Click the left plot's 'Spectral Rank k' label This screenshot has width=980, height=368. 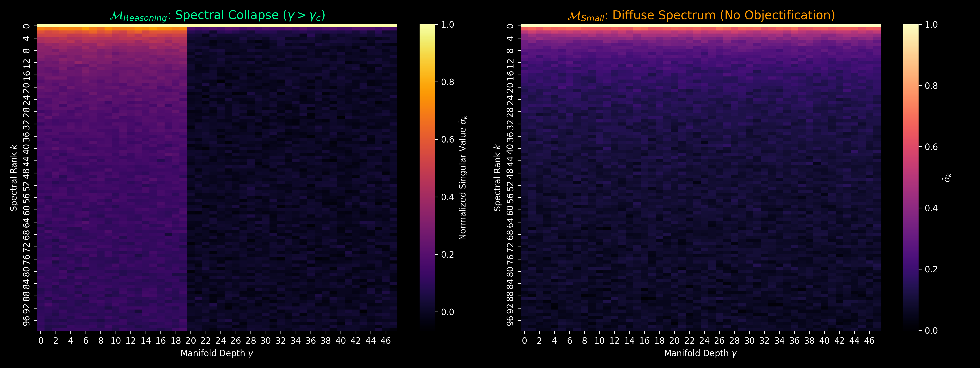coord(14,178)
